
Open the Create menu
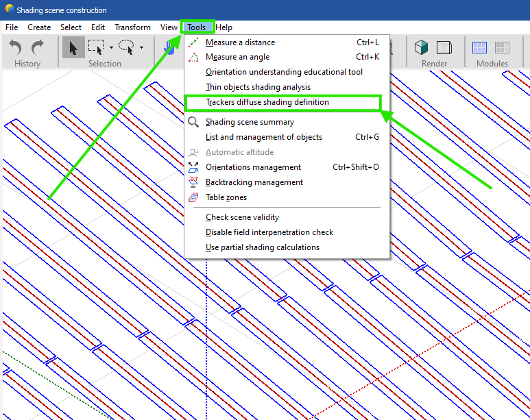click(39, 27)
